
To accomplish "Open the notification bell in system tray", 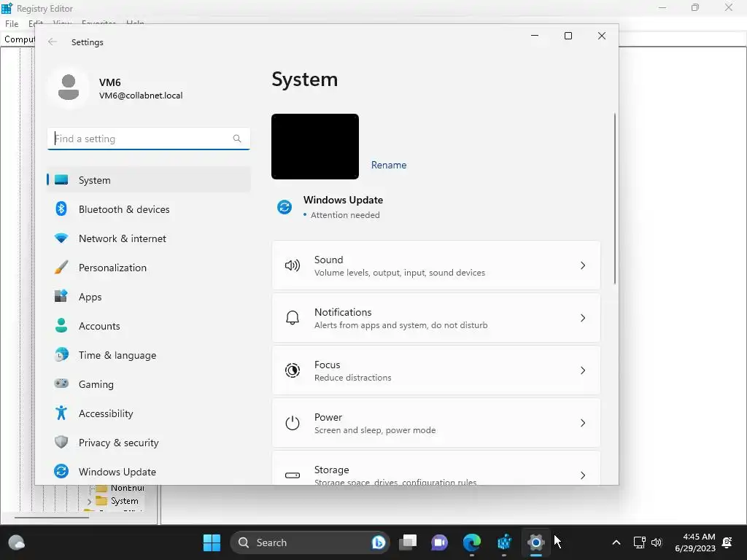I will 727,542.
